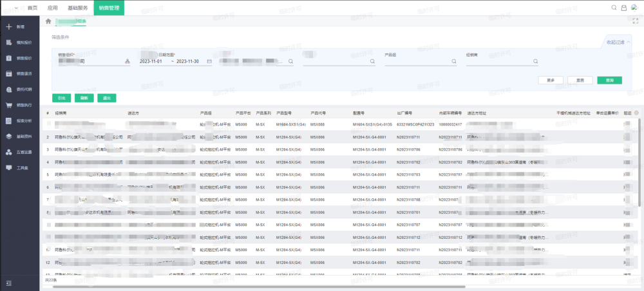Image resolution: width=644 pixels, height=291 pixels.
Task: Go to 首页 in top navigation
Action: 32,8
